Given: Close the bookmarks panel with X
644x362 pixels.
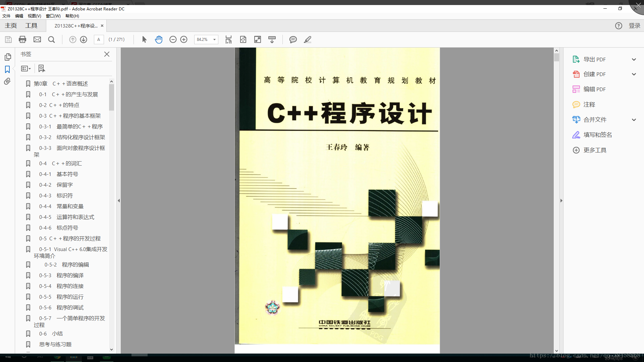Looking at the screenshot, I should click(107, 54).
